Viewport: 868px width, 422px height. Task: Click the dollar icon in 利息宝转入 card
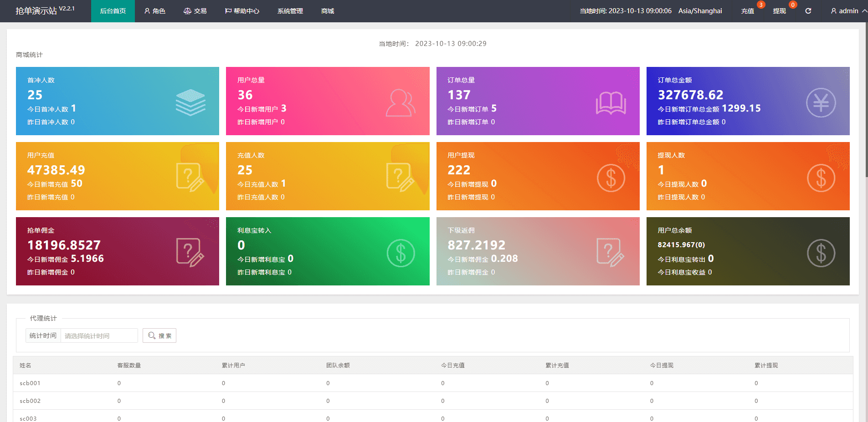click(401, 253)
